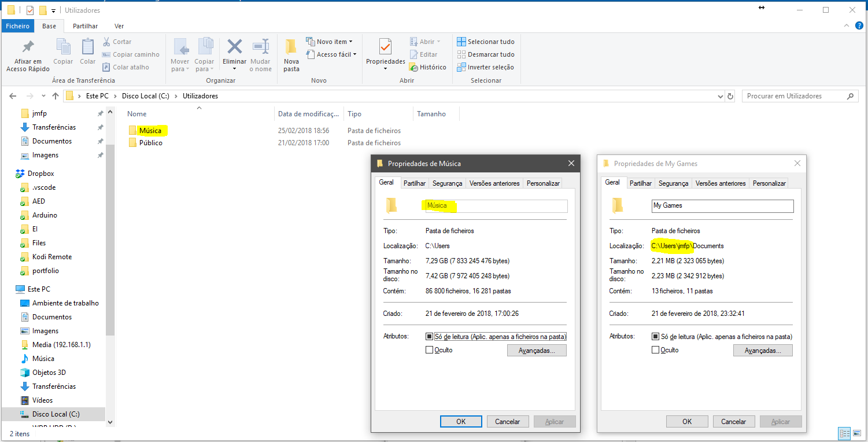
Task: Click Histórico in the ribbon
Action: click(428, 67)
